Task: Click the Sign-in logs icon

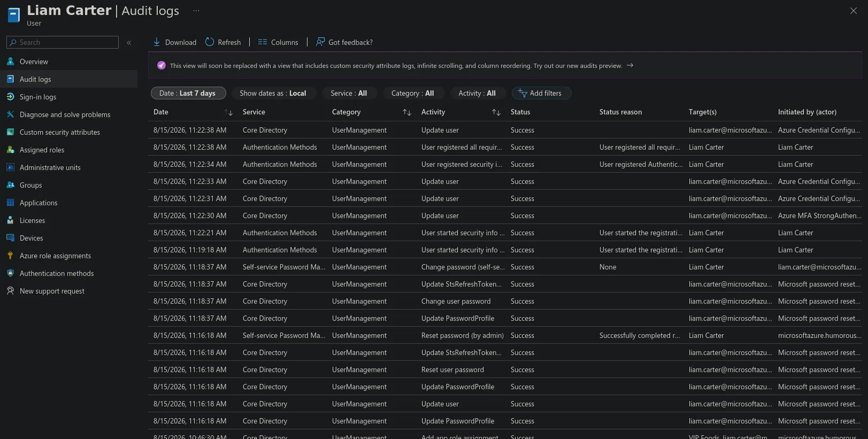Action: [x=10, y=97]
